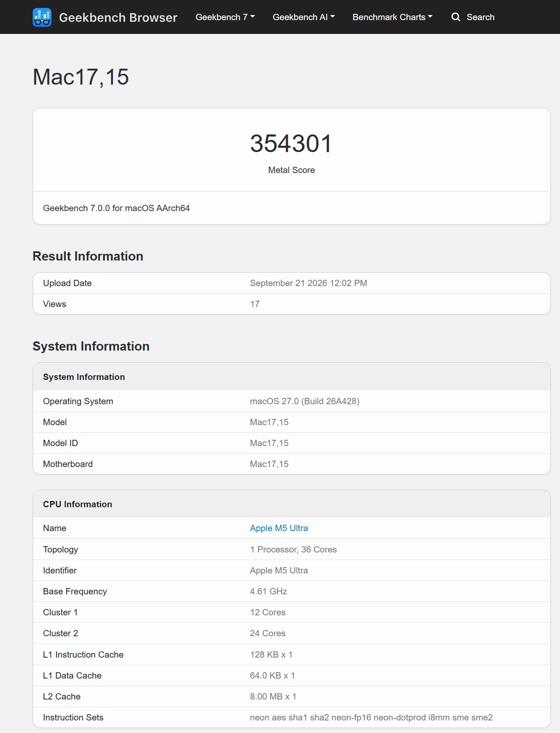Click the Geekbench logo icon
560x733 pixels.
click(42, 17)
